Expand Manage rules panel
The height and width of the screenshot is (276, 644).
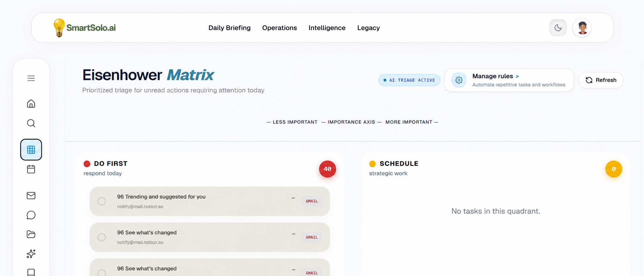point(509,80)
